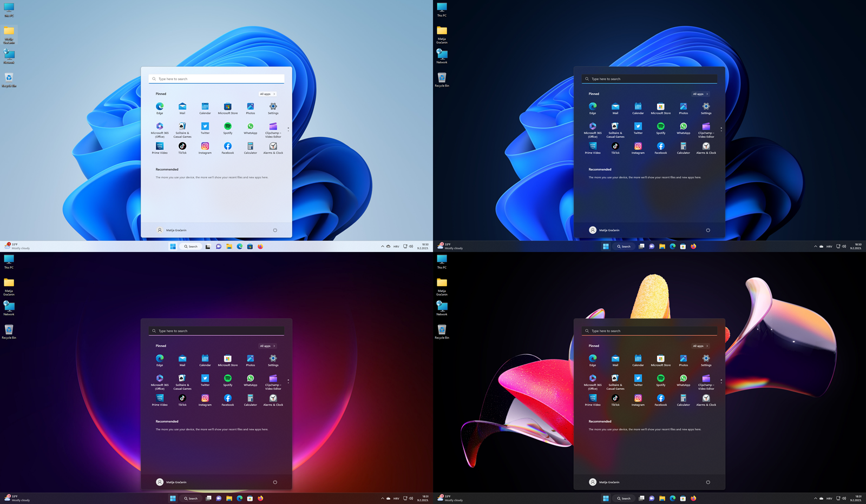Launch Spotify in the light-theme Start menu
Screen dimensions: 866x504
click(x=228, y=128)
